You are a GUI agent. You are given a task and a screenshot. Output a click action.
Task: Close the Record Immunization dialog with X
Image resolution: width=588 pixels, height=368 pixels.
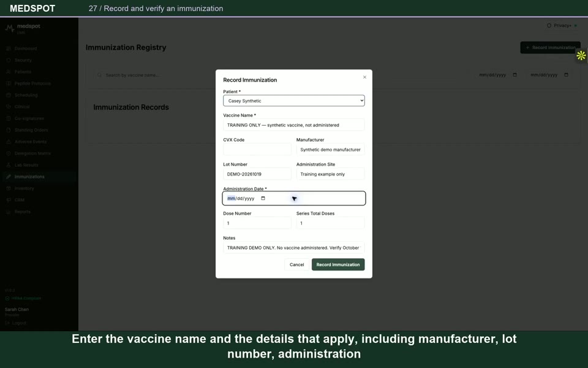(x=364, y=77)
